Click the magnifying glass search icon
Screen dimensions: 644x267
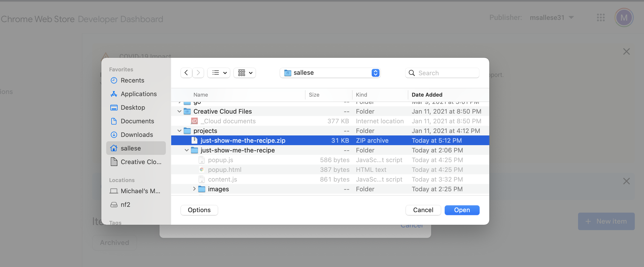(x=411, y=73)
